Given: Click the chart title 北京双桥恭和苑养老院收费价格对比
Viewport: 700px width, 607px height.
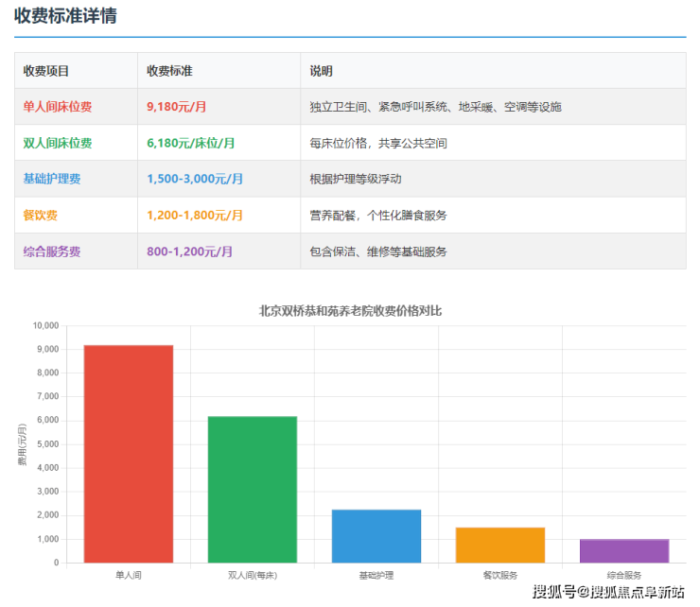Looking at the screenshot, I should [x=350, y=310].
